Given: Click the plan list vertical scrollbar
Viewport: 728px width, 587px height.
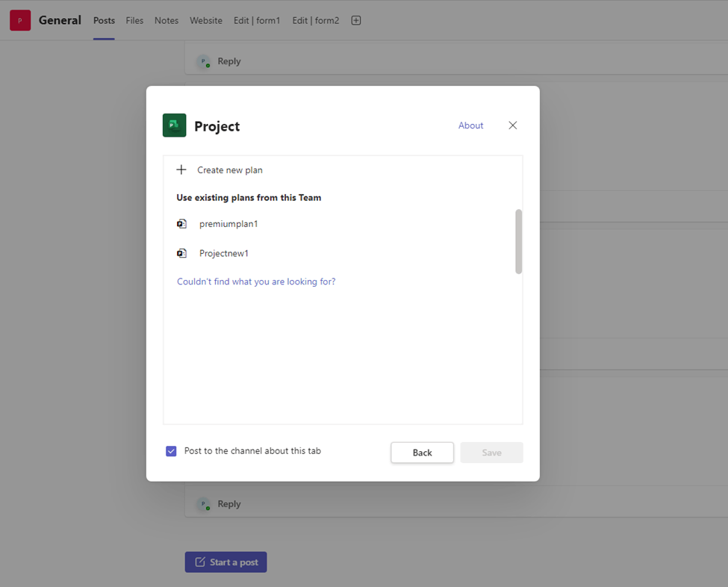Looking at the screenshot, I should pos(519,241).
